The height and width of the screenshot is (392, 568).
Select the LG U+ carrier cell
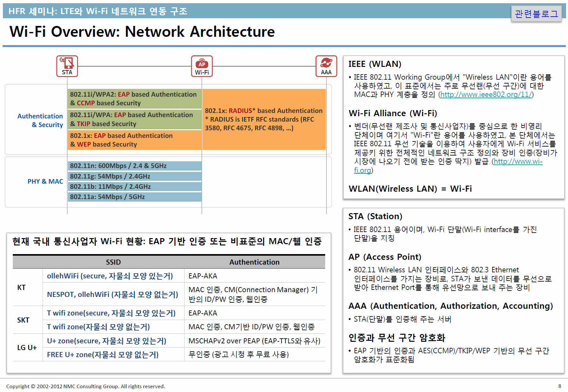[x=27, y=348]
